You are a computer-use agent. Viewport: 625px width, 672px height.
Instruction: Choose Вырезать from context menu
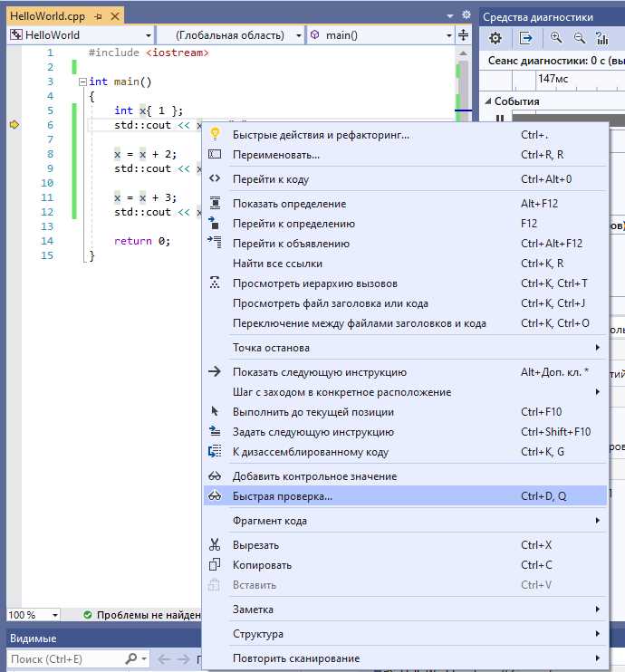click(x=405, y=545)
